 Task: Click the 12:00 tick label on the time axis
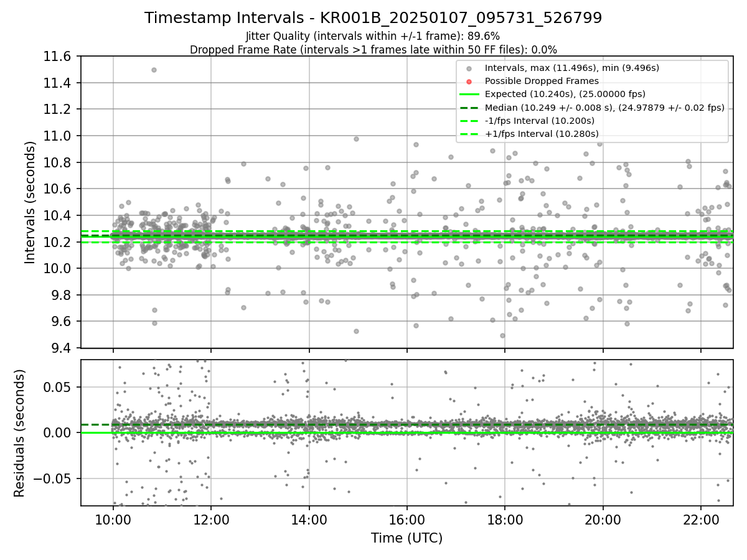coord(211,520)
